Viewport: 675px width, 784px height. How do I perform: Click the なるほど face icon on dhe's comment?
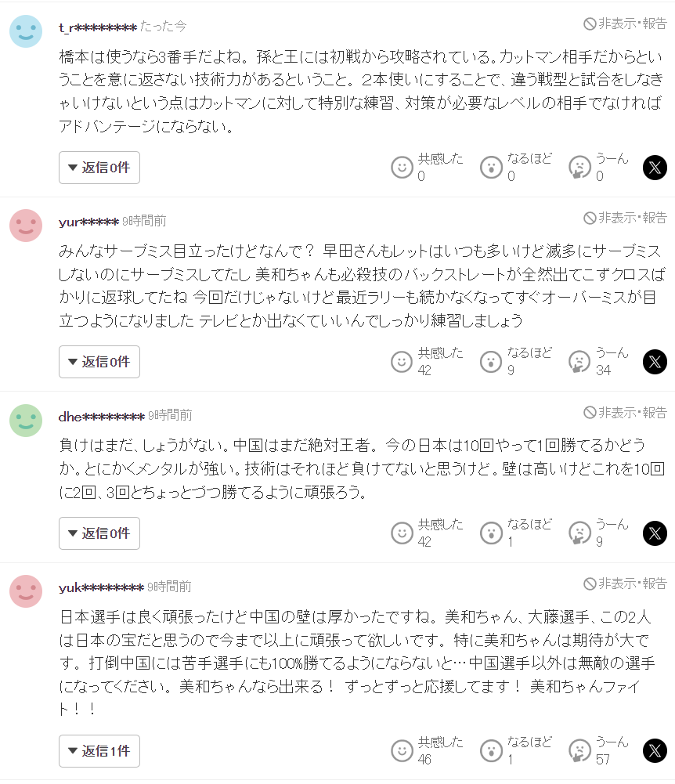point(491,533)
